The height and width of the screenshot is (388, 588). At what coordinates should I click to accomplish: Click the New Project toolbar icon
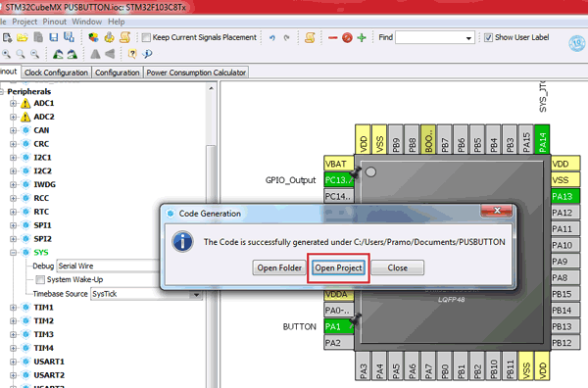[x=7, y=37]
